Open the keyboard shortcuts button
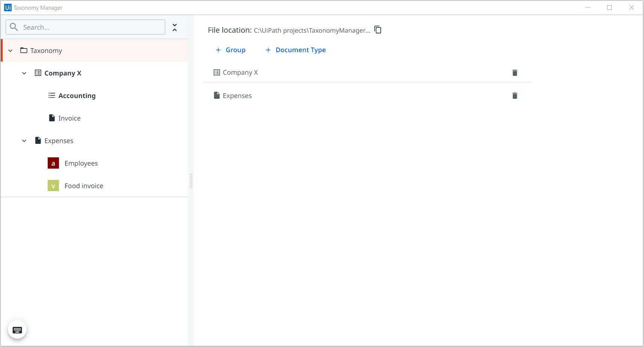 click(17, 330)
